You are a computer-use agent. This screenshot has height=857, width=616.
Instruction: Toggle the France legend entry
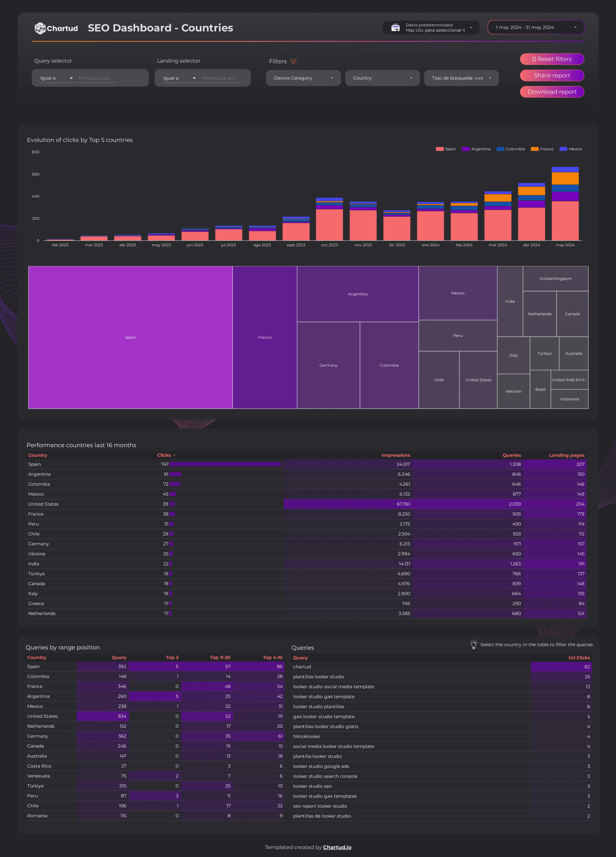click(x=542, y=149)
